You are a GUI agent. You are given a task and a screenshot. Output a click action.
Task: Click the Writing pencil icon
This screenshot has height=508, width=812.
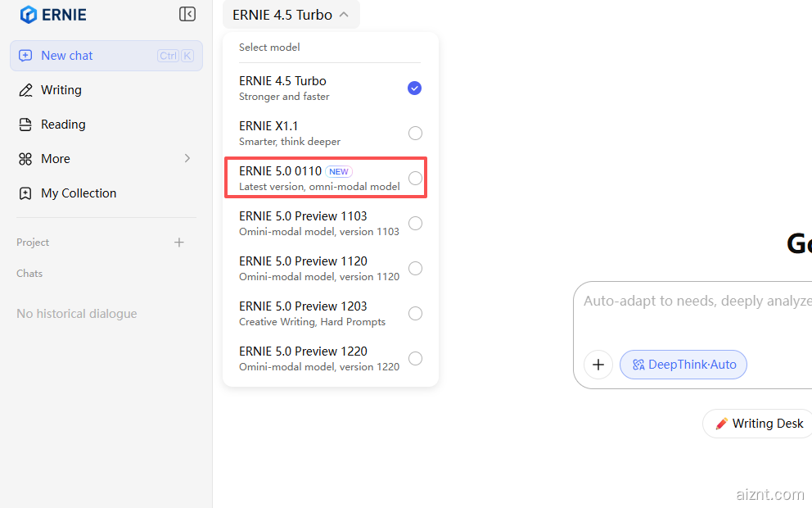pos(25,90)
